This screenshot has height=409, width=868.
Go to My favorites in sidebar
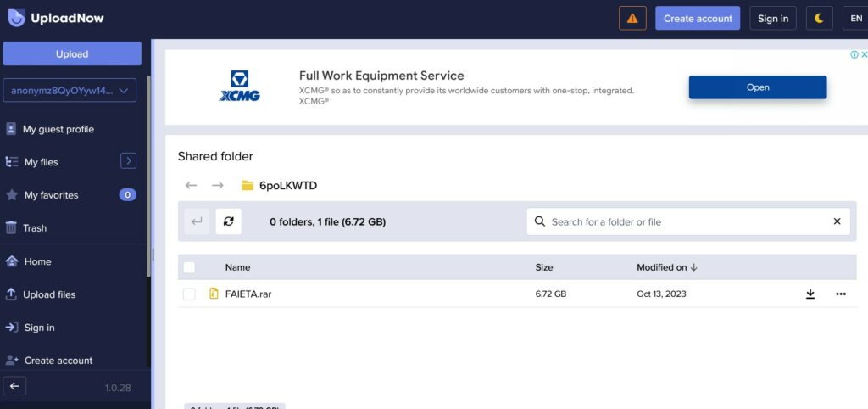tap(51, 195)
